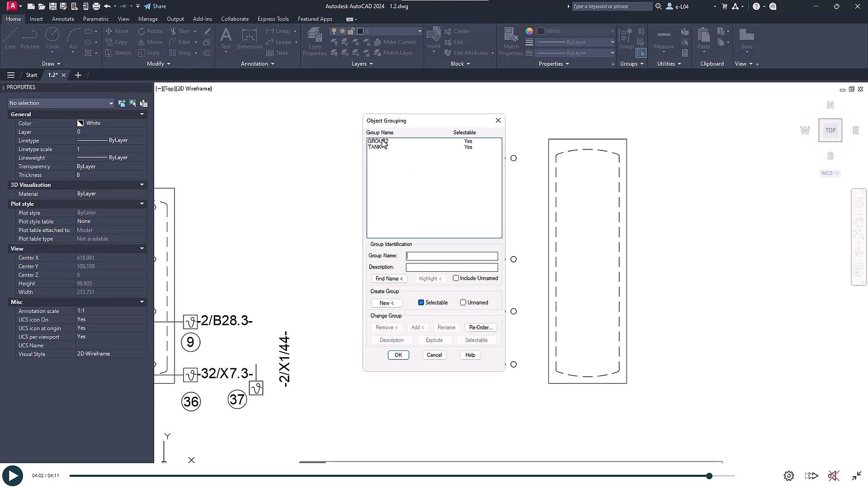Screen dimensions: 868x488
Task: Open the Express Tools tab
Action: coord(273,19)
